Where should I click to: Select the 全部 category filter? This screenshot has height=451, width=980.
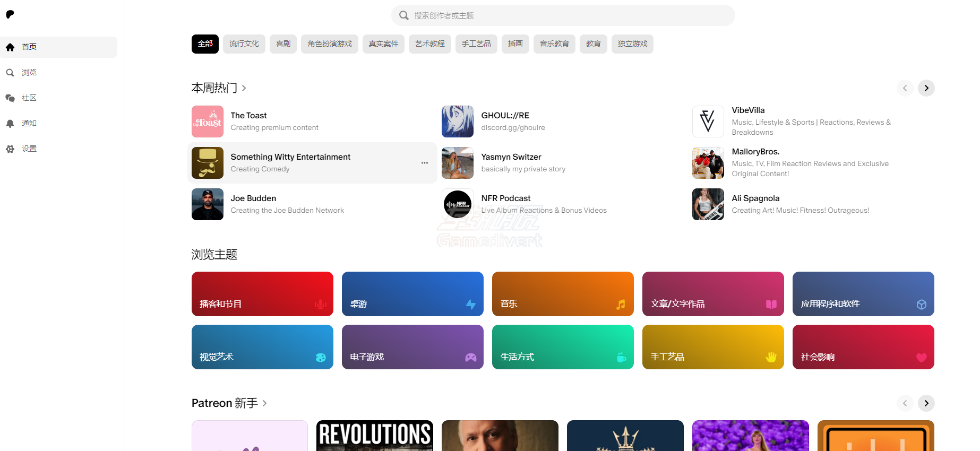pos(205,44)
